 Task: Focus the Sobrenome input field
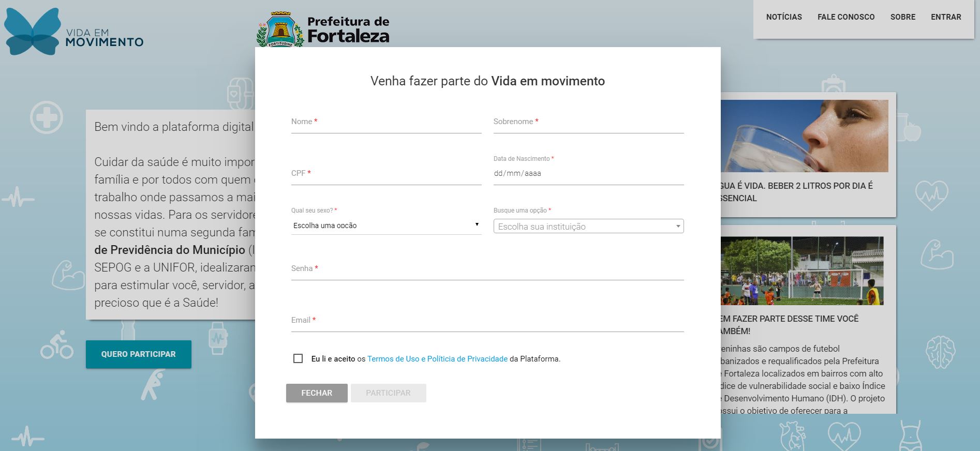(588, 122)
